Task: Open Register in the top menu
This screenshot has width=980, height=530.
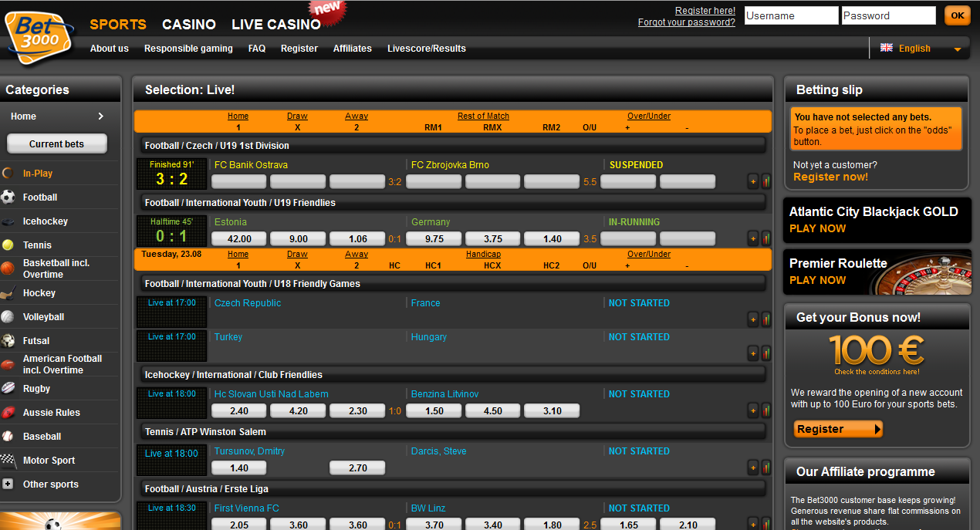Action: tap(299, 49)
